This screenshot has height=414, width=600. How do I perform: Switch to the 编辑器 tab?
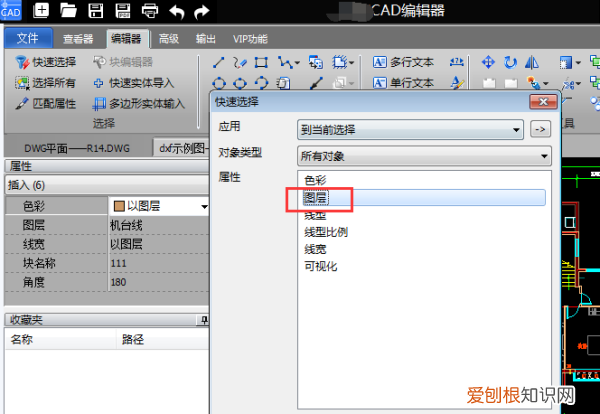click(x=126, y=39)
